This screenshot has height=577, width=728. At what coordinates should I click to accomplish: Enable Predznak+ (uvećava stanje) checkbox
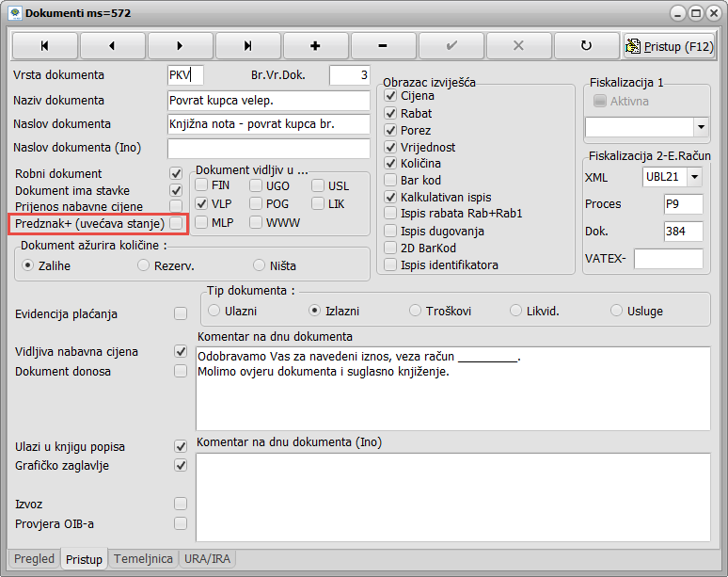click(176, 223)
